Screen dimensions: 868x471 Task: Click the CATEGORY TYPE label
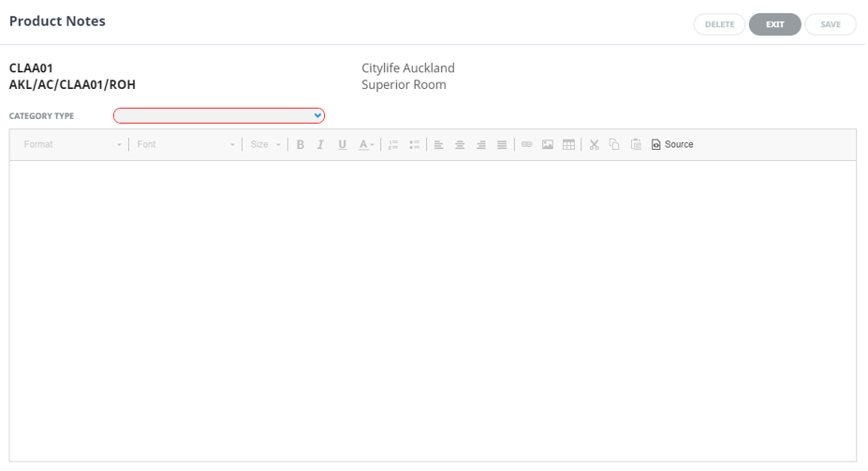[41, 116]
